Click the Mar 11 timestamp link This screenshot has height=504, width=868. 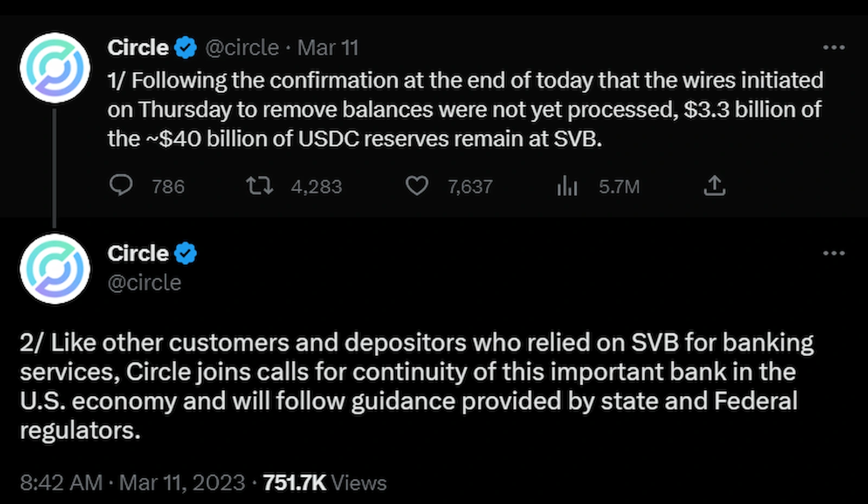coord(328,47)
